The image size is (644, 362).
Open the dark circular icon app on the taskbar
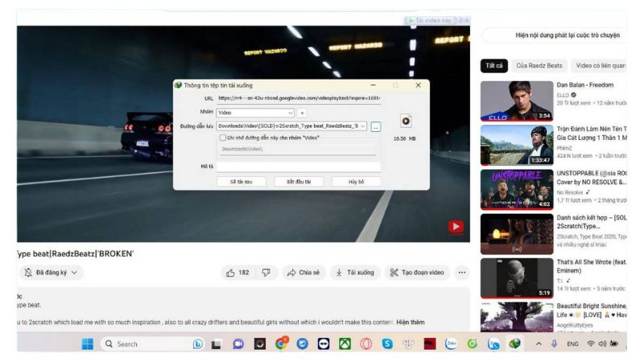point(259,344)
